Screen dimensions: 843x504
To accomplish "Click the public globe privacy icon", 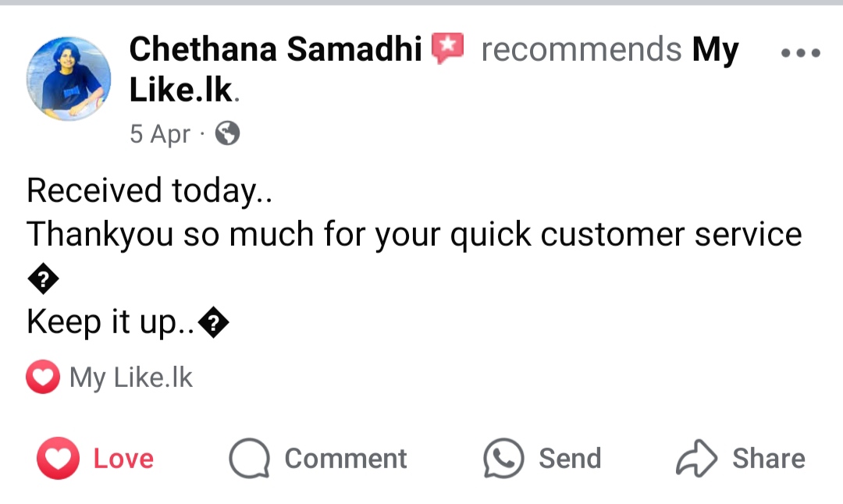I will click(x=227, y=134).
